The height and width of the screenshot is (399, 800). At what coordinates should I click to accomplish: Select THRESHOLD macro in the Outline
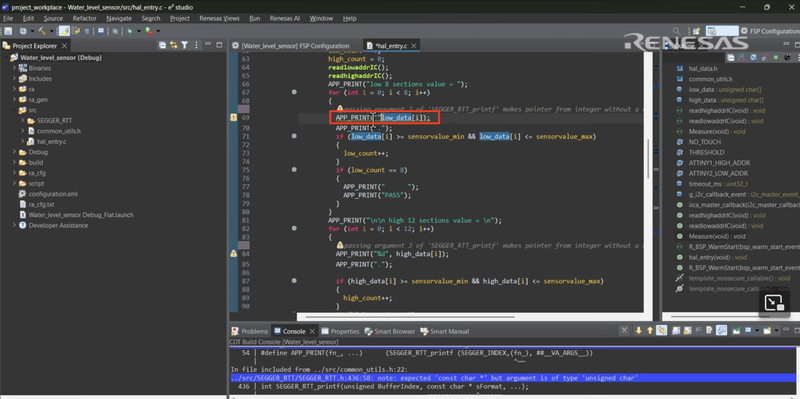pyautogui.click(x=706, y=152)
